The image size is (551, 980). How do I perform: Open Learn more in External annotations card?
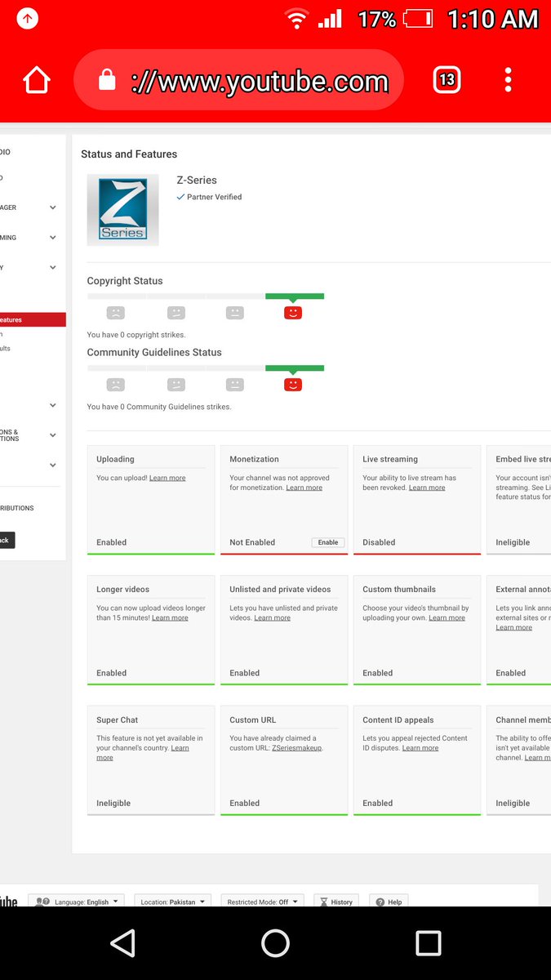click(x=513, y=627)
